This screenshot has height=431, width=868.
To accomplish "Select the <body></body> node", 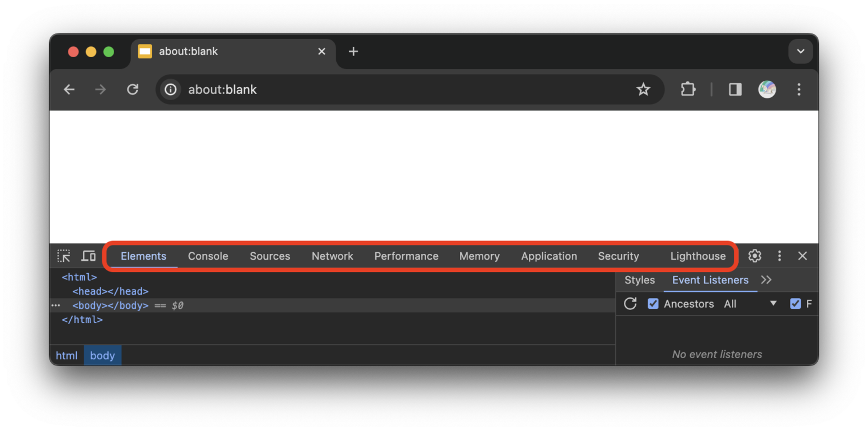I will pos(110,305).
